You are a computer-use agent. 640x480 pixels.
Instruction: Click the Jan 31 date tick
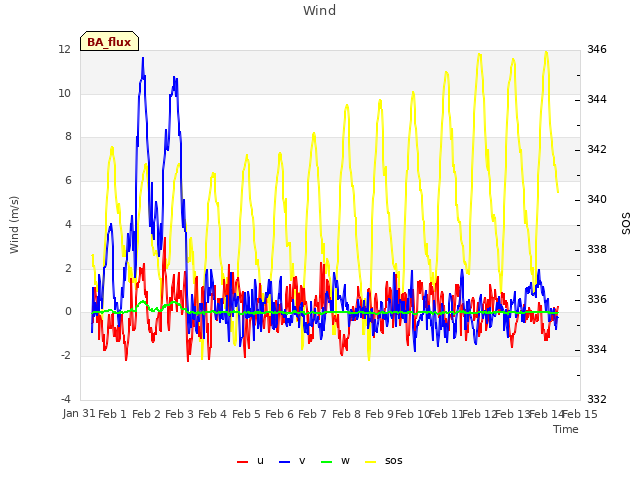coord(79,413)
